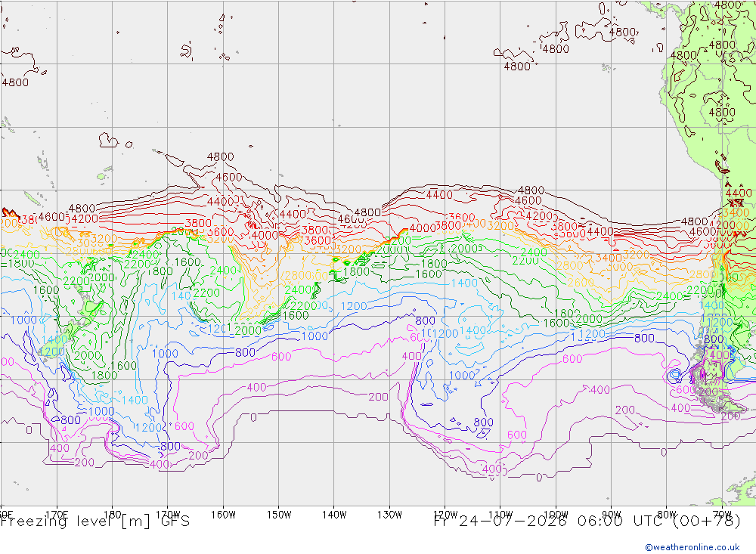
Task: Click the 170E longitude axis label
Action: [x=57, y=515]
